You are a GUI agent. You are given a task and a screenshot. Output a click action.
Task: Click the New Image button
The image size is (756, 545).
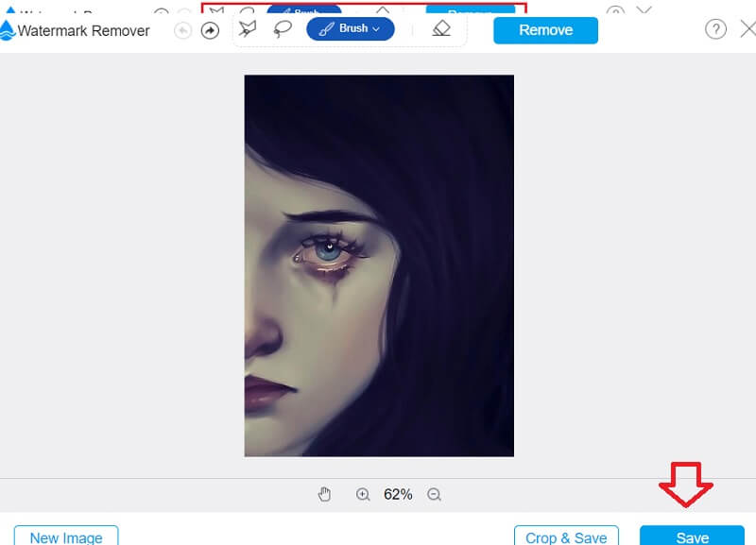(x=66, y=536)
